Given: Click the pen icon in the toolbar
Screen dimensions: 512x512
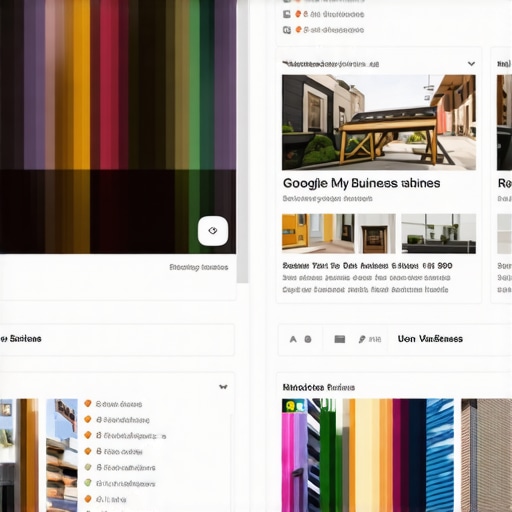Looking at the screenshot, I should (362, 339).
